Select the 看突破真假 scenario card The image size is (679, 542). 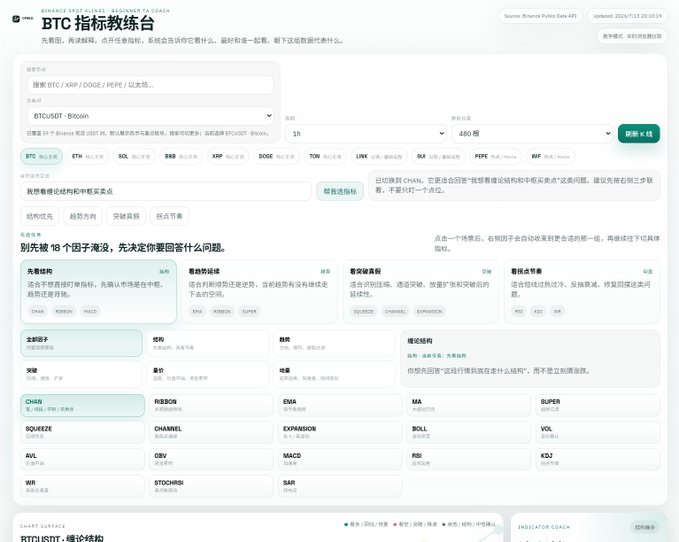[x=420, y=291]
